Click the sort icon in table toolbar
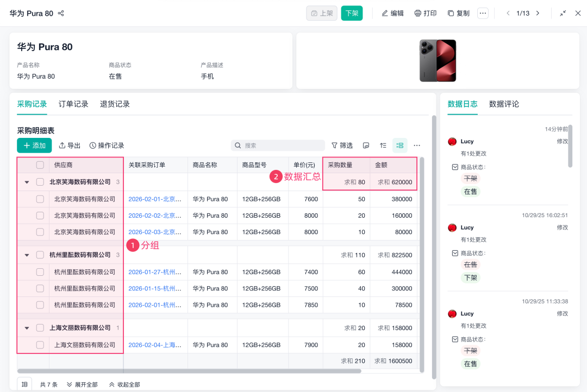The width and height of the screenshot is (587, 392). [x=383, y=146]
